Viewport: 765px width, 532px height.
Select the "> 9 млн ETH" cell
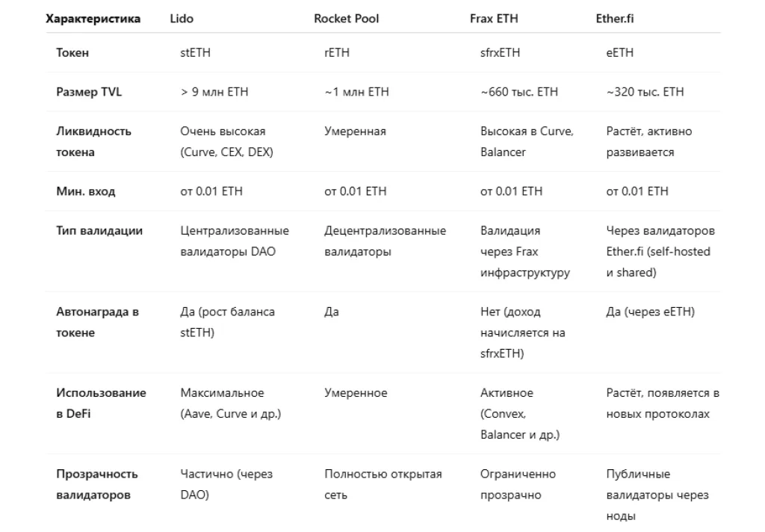pyautogui.click(x=214, y=92)
